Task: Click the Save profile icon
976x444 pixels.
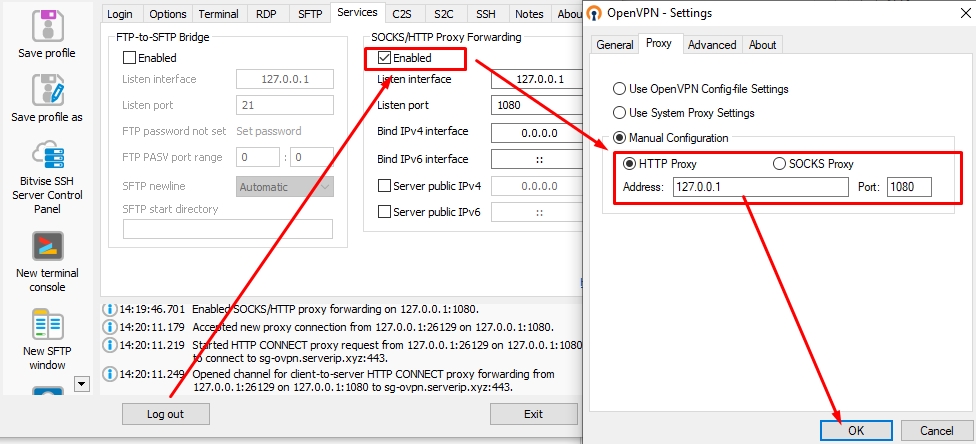Action: point(48,25)
